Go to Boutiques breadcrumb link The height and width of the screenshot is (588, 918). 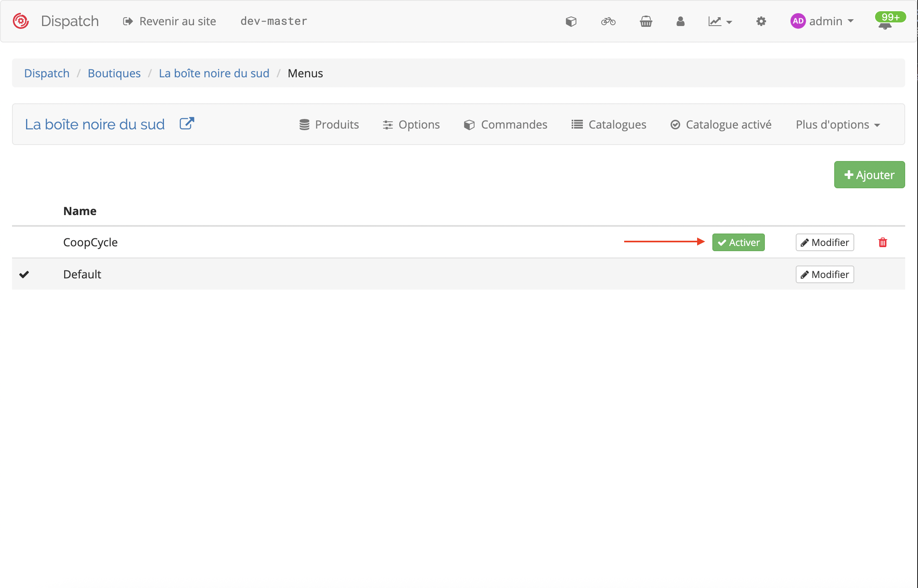pos(114,73)
